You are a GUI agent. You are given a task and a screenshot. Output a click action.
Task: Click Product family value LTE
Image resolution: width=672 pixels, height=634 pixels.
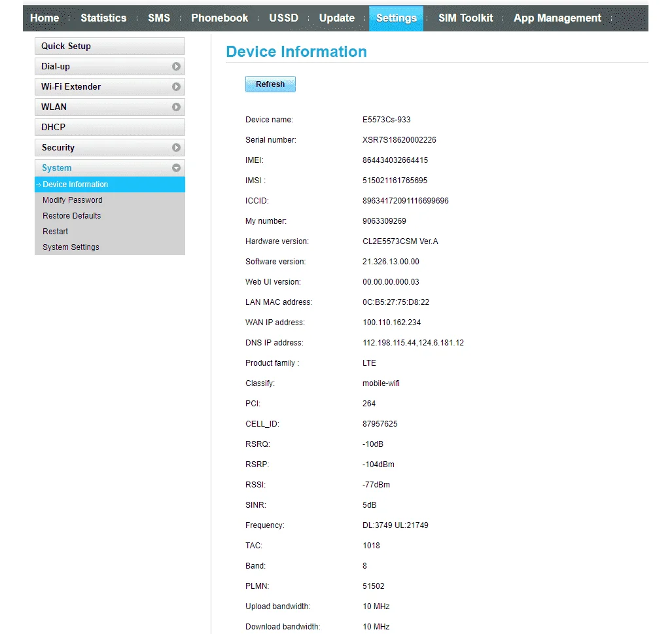point(370,363)
